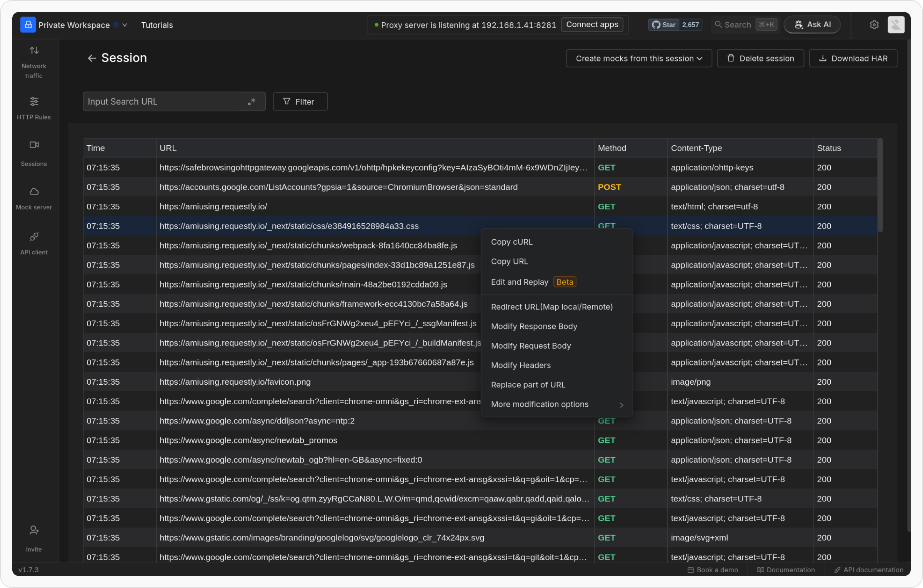Go to Sessions via camera icon
Viewport: 923px width, 588px height.
click(34, 145)
